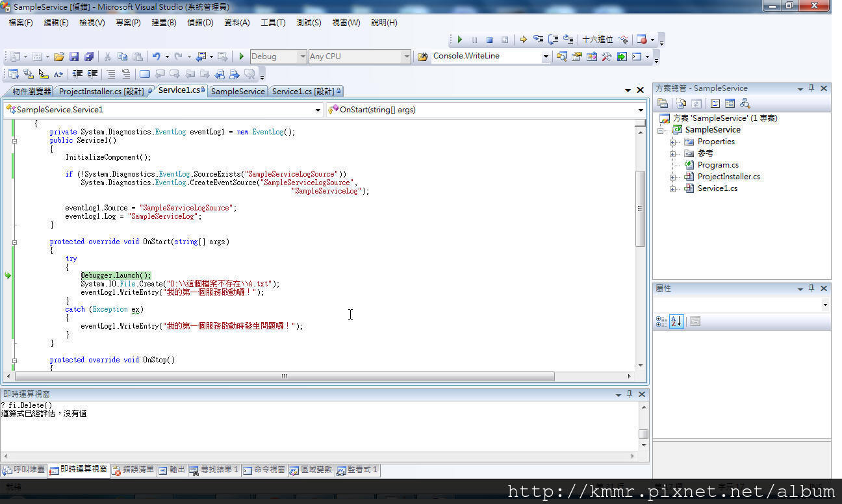Click the Copy icon in toolbar
The image size is (842, 504).
(x=122, y=57)
